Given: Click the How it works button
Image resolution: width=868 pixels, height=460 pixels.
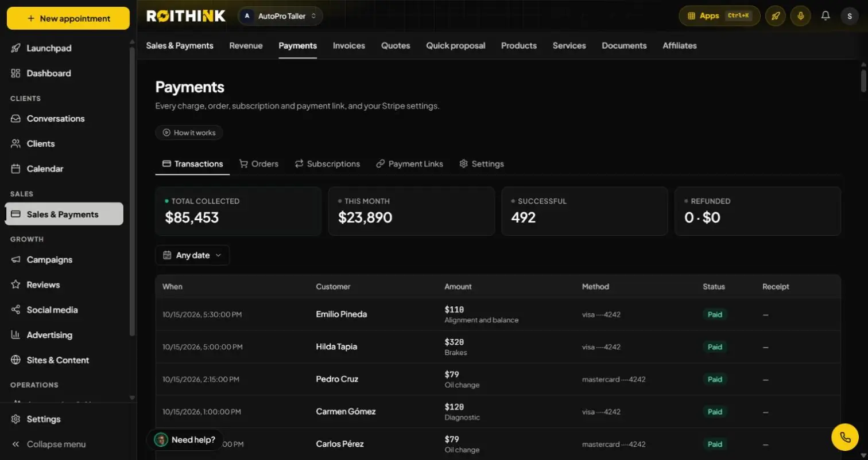Looking at the screenshot, I should [x=189, y=132].
